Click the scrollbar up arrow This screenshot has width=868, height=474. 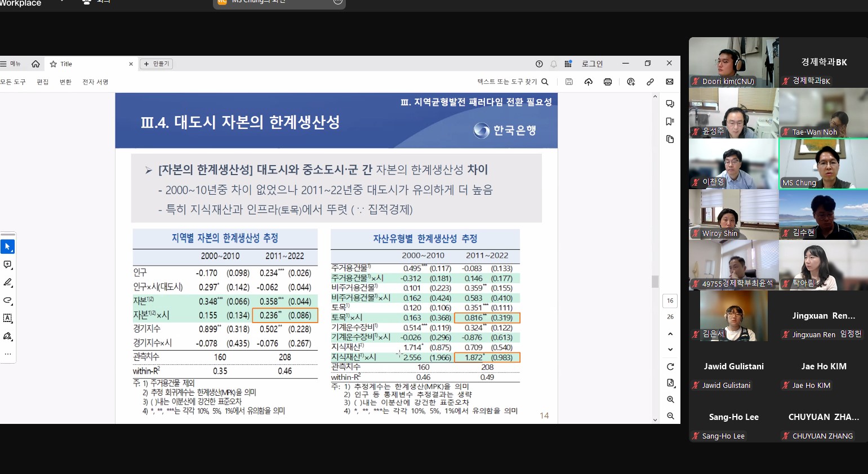point(655,97)
